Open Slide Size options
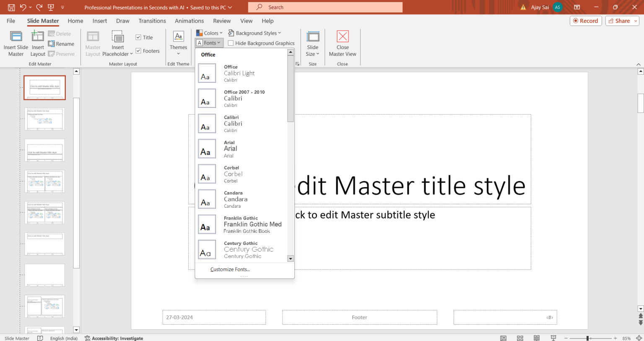 (x=313, y=43)
